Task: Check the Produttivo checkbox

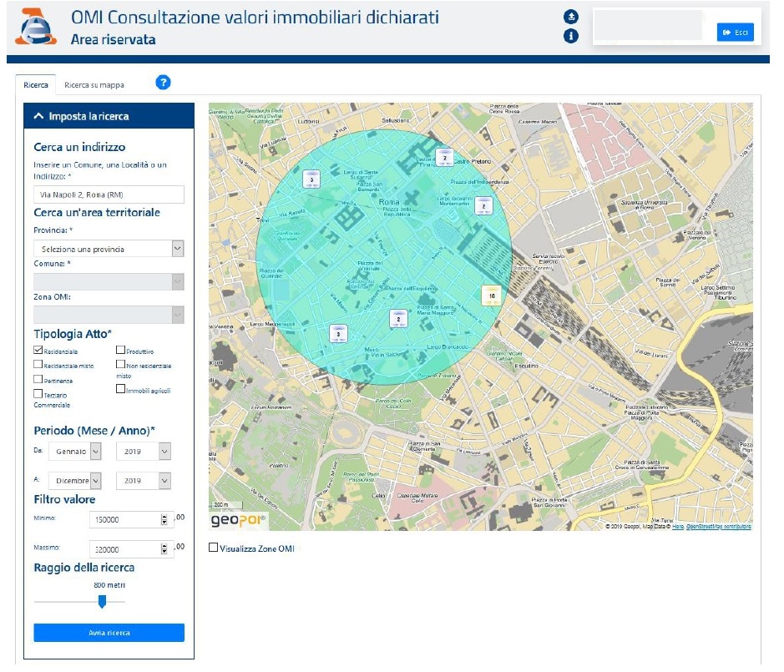Action: 120,350
